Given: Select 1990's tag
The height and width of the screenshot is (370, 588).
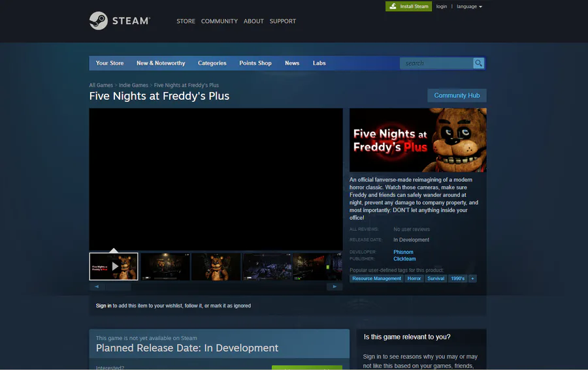Looking at the screenshot, I should coord(457,278).
